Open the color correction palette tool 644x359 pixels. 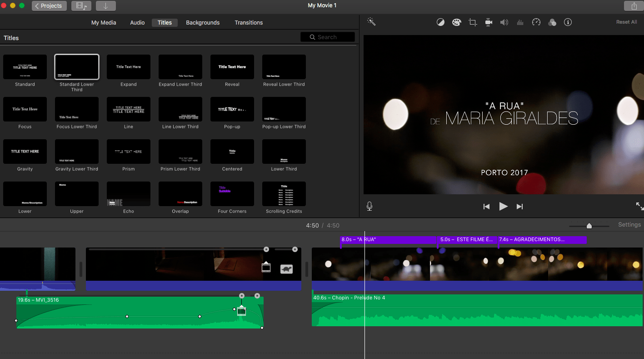[x=456, y=22]
